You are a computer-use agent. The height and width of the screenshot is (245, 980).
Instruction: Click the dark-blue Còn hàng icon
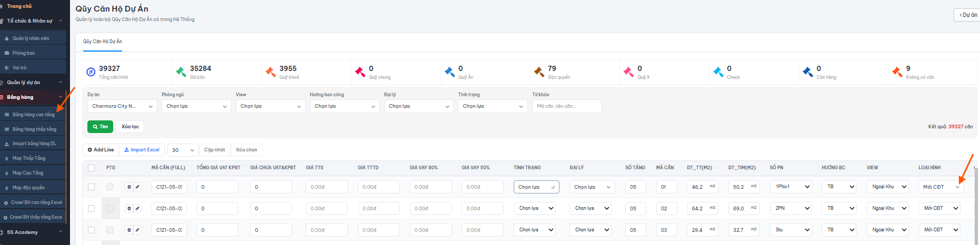[x=807, y=72]
